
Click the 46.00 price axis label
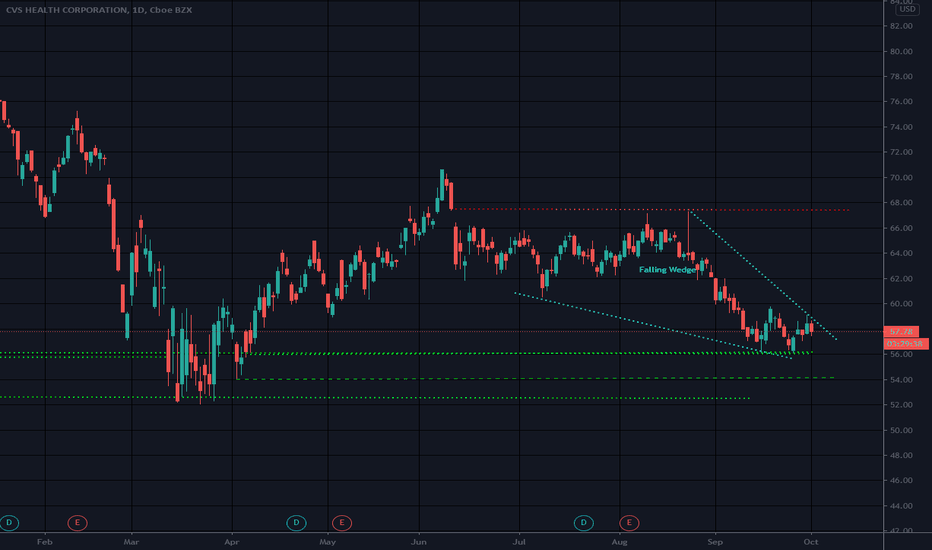tap(901, 480)
